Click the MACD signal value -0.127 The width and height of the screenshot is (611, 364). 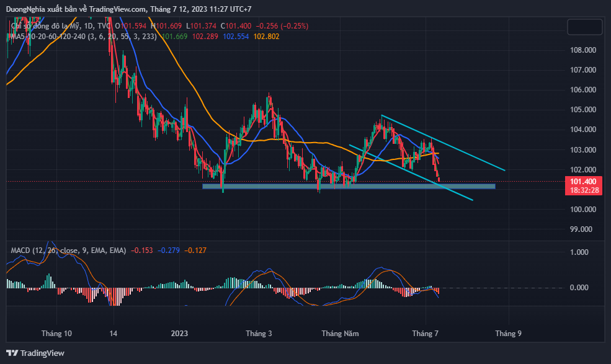(x=195, y=251)
